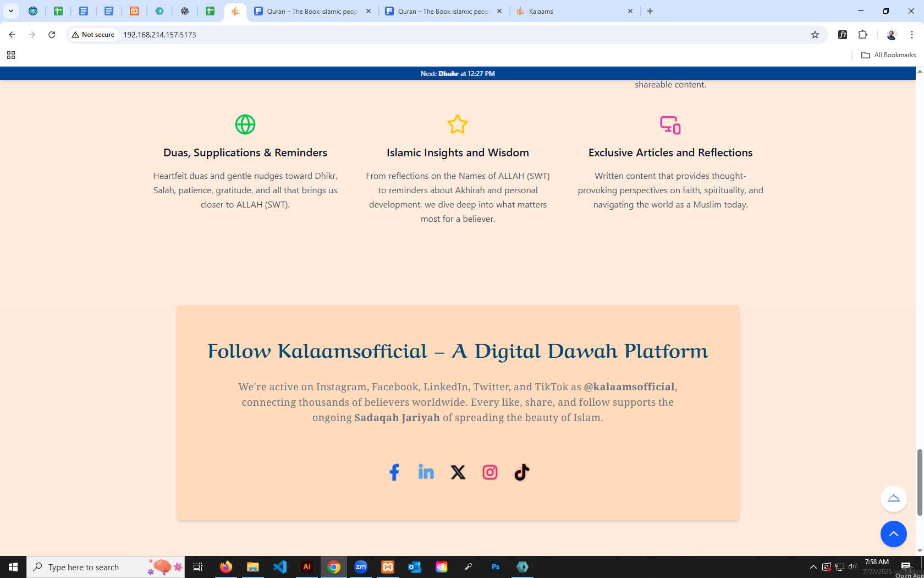Click the page vertical scrollbar thumb
924x578 pixels.
[x=920, y=483]
